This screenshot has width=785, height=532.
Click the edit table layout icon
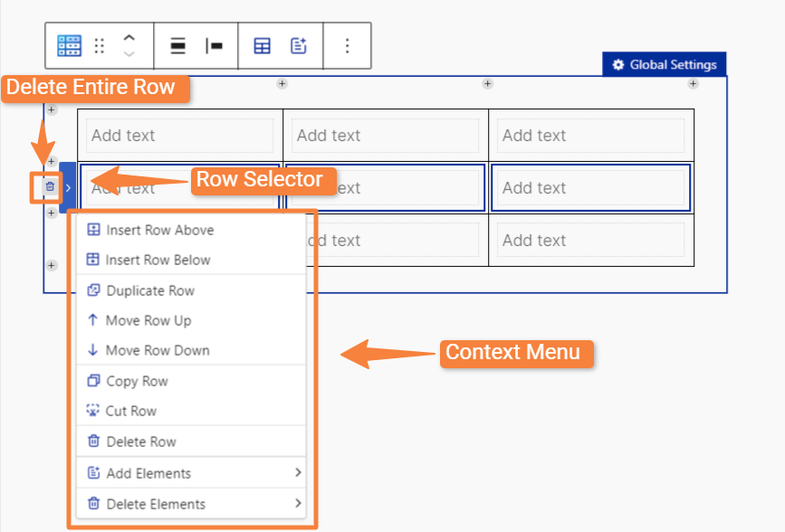[262, 45]
